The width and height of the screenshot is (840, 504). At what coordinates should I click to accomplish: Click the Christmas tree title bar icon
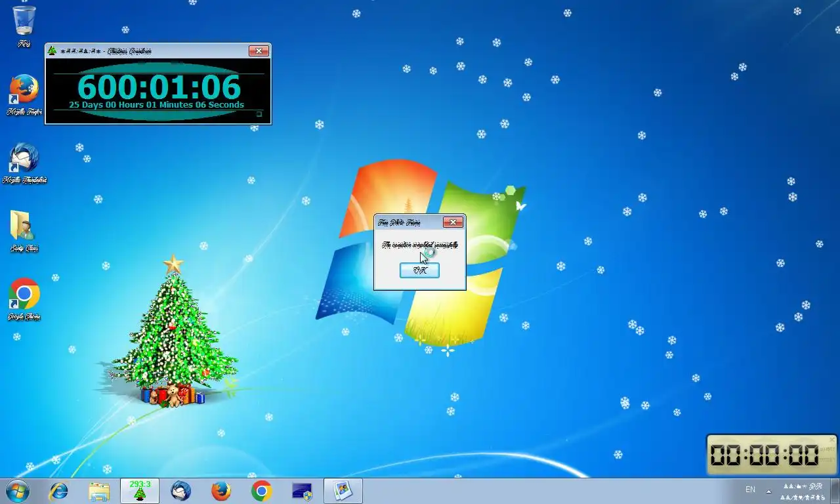(52, 51)
